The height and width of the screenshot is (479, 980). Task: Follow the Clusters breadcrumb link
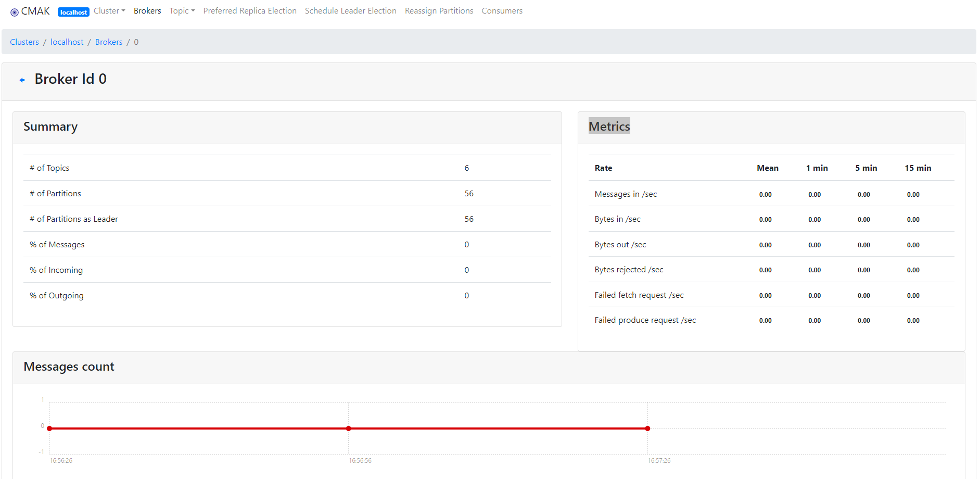24,42
